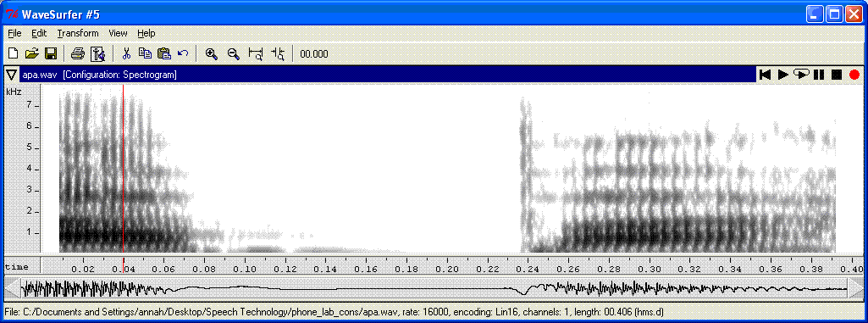Start recording with the red circle
The width and height of the screenshot is (868, 323).
click(x=854, y=75)
